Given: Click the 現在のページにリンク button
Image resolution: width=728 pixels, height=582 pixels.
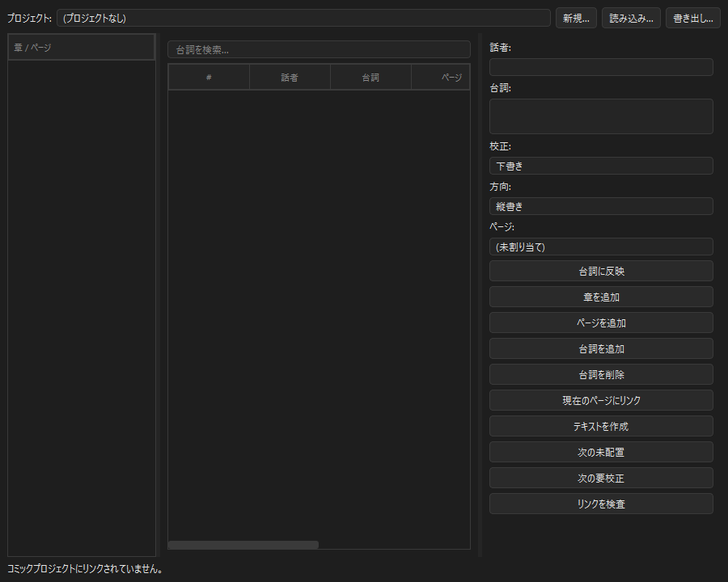Looking at the screenshot, I should pos(601,401).
